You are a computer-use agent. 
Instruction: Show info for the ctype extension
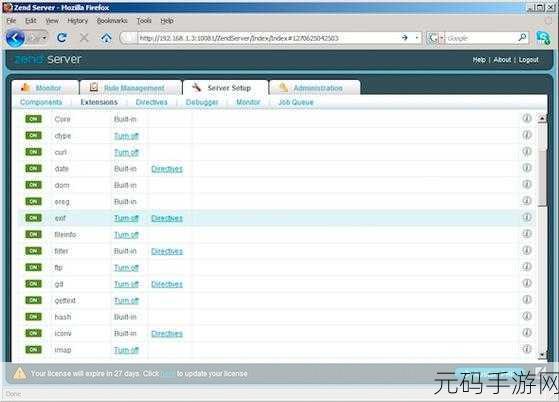tap(527, 135)
